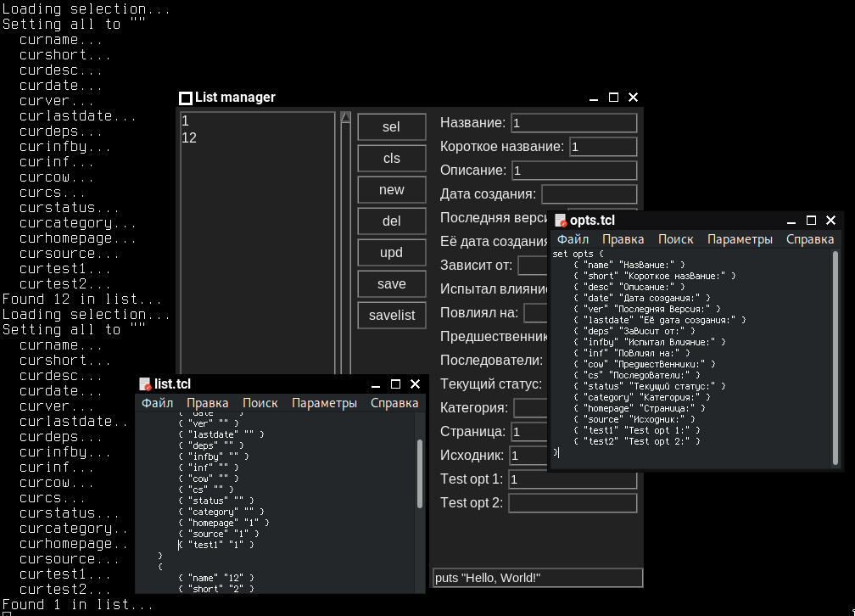Viewport: 855px width, 616px height.
Task: Click the List manager window icon
Action: coord(185,98)
